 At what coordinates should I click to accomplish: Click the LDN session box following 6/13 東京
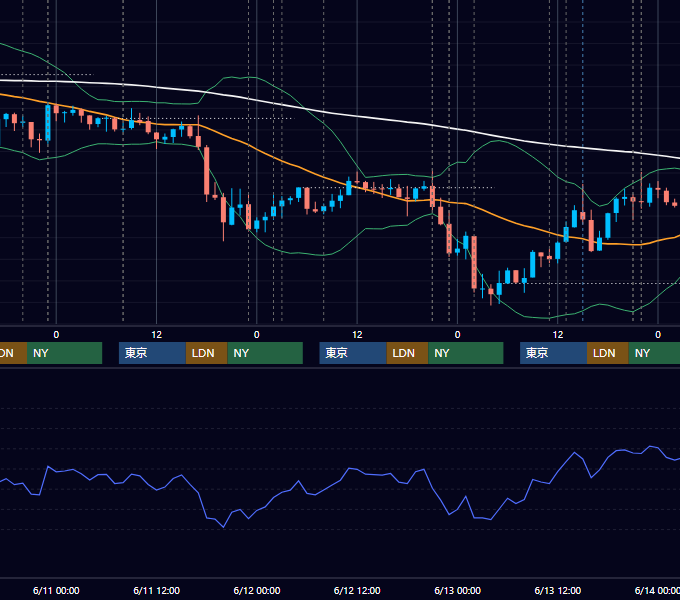point(608,353)
